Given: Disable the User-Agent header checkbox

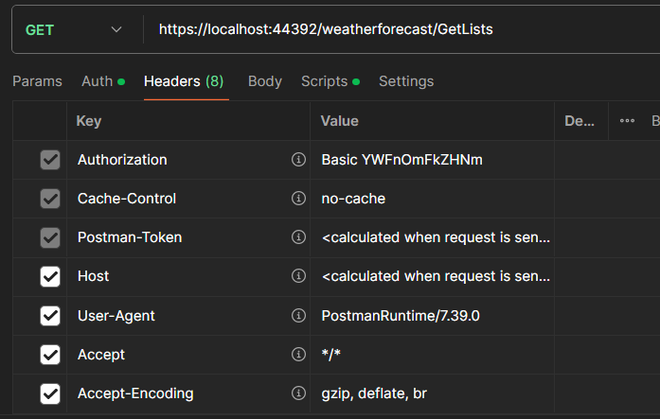Looking at the screenshot, I should point(50,316).
